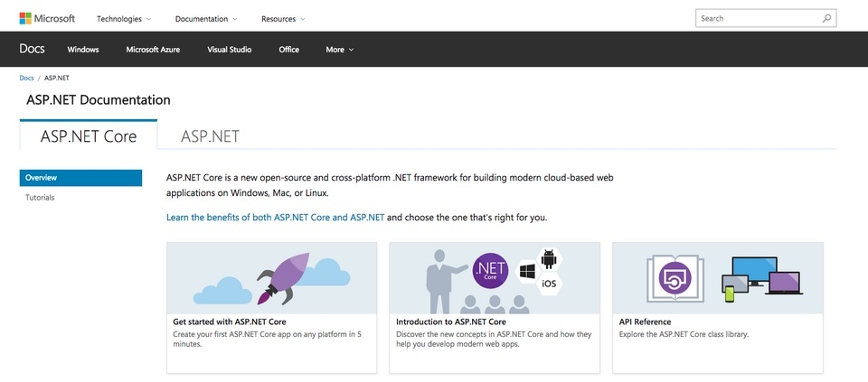Open the Documentation dropdown menu
This screenshot has width=868, height=382.
206,18
